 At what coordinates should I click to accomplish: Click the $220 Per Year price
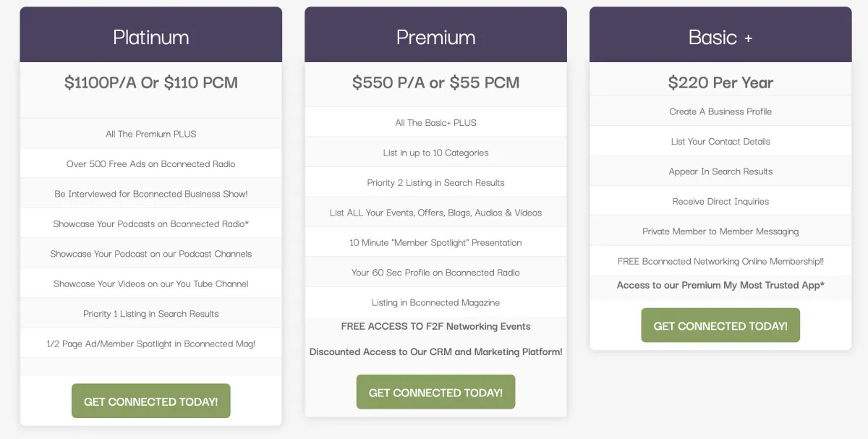720,82
